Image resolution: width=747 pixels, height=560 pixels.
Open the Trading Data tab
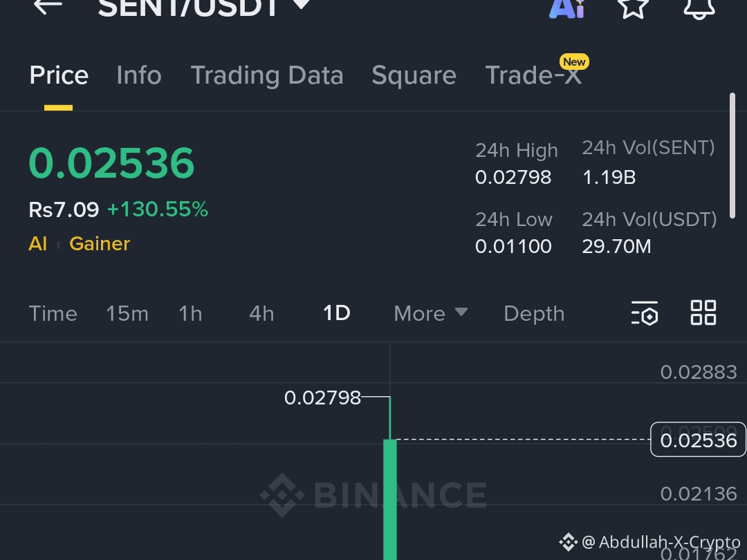pos(267,75)
